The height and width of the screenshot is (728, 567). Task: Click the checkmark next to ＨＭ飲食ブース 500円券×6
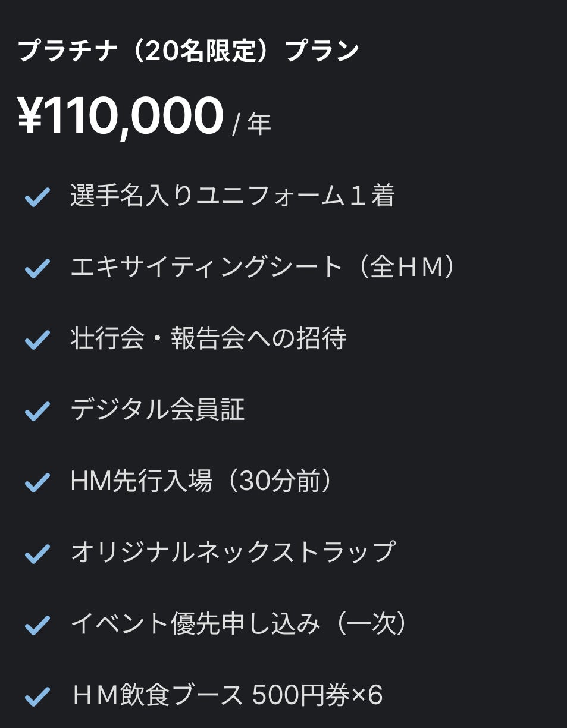pyautogui.click(x=37, y=696)
